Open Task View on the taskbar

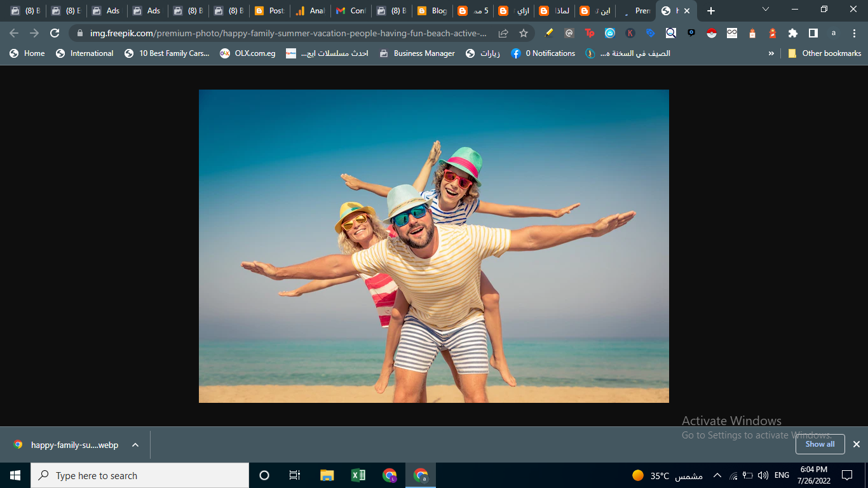(x=295, y=475)
